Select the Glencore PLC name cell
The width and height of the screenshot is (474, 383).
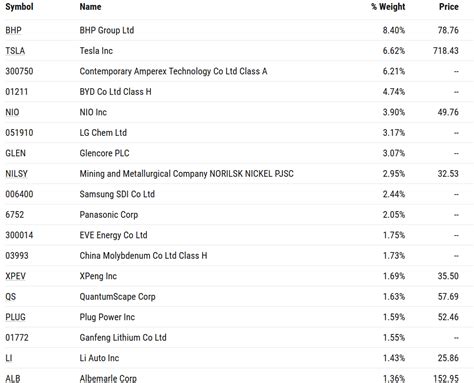104,153
